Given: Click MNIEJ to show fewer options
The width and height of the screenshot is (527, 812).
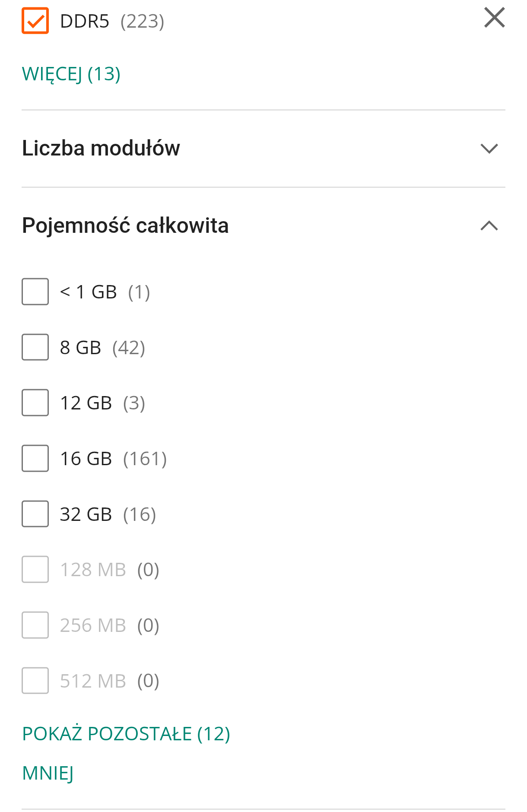Looking at the screenshot, I should [x=48, y=773].
